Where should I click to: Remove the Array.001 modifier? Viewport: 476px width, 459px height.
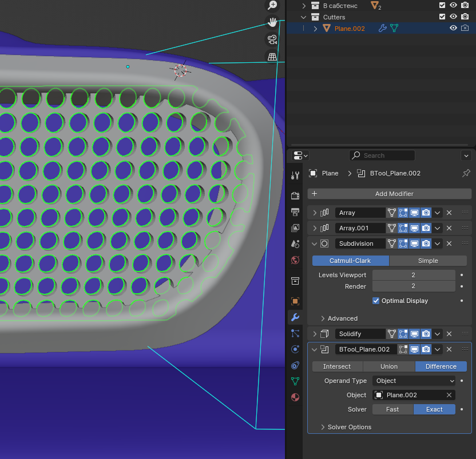[x=449, y=228]
